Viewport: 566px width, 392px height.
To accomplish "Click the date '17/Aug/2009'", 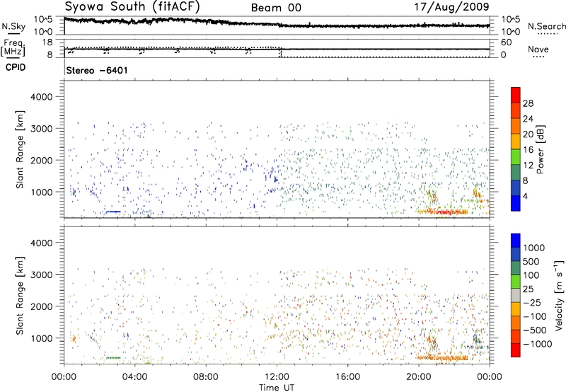I will (x=451, y=6).
